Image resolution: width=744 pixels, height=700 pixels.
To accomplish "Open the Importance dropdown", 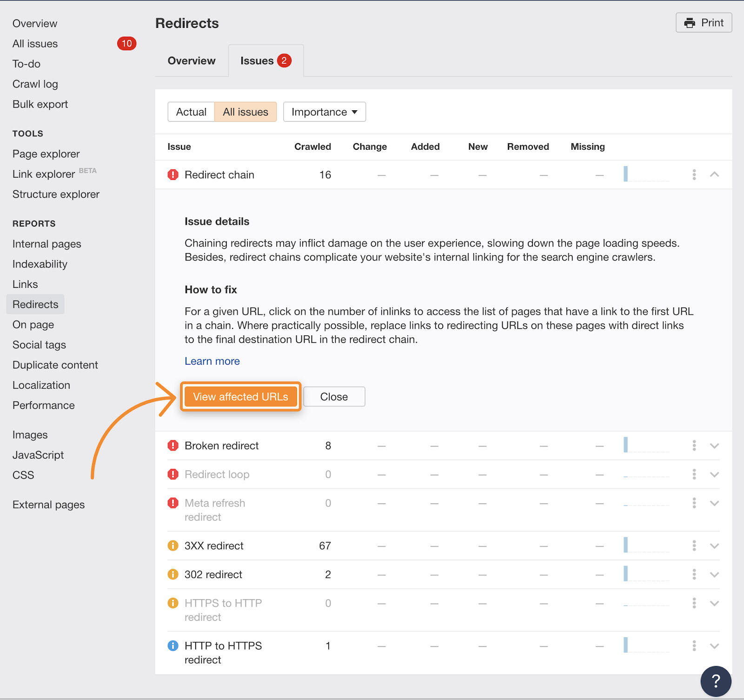I will click(324, 112).
